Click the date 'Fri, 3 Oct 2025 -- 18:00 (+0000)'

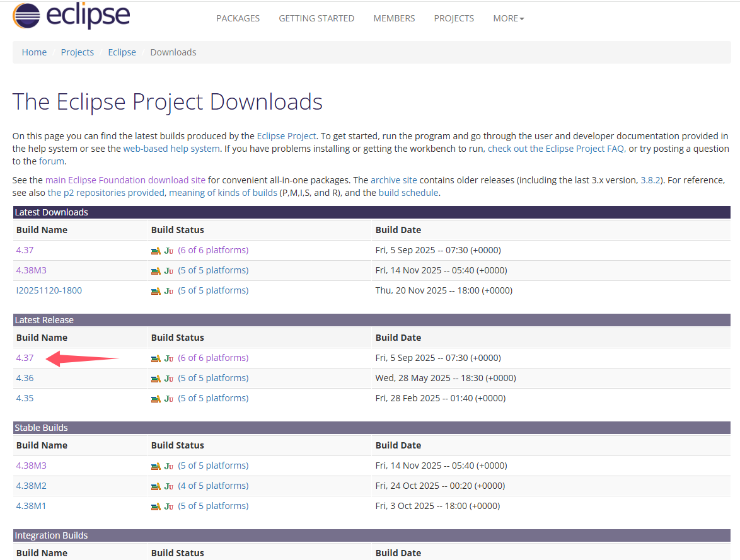pos(437,506)
